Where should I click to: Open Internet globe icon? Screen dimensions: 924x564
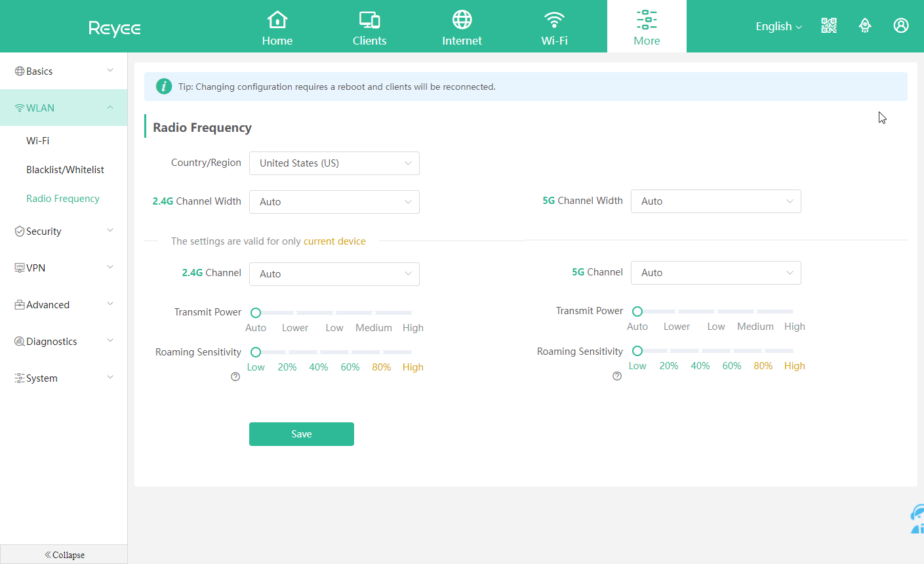tap(462, 20)
